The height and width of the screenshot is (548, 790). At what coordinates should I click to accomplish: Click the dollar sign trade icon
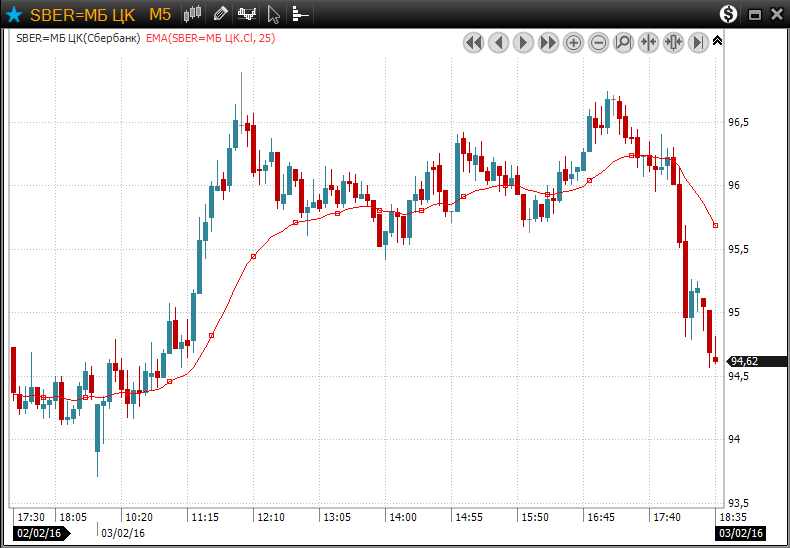coord(728,14)
